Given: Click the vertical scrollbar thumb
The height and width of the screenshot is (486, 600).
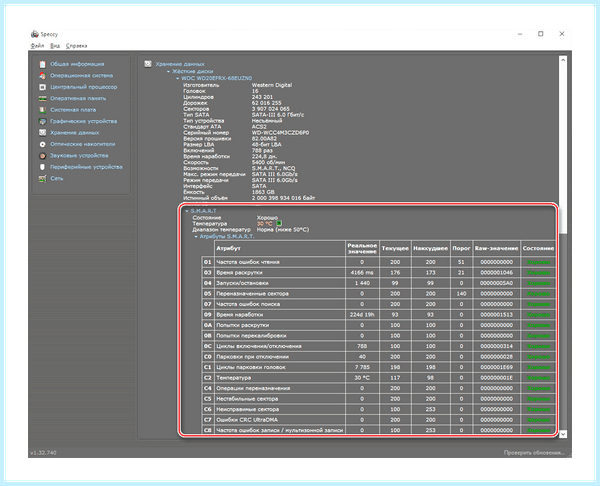Looking at the screenshot, I should click(x=563, y=148).
